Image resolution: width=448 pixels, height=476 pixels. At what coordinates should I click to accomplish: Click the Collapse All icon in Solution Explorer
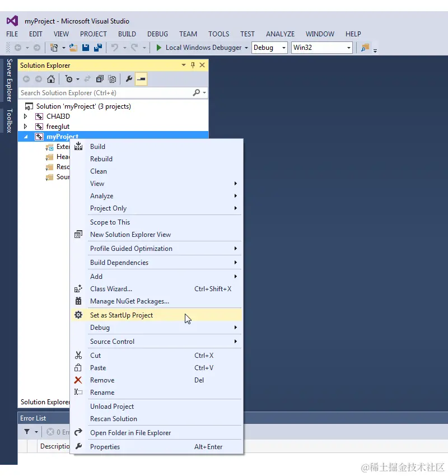[100, 79]
